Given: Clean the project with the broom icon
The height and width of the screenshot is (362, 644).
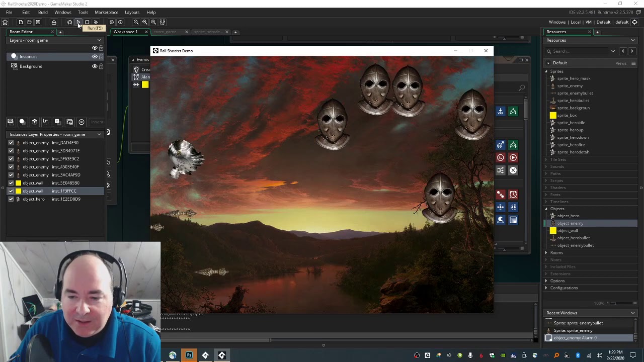Looking at the screenshot, I should 96,22.
